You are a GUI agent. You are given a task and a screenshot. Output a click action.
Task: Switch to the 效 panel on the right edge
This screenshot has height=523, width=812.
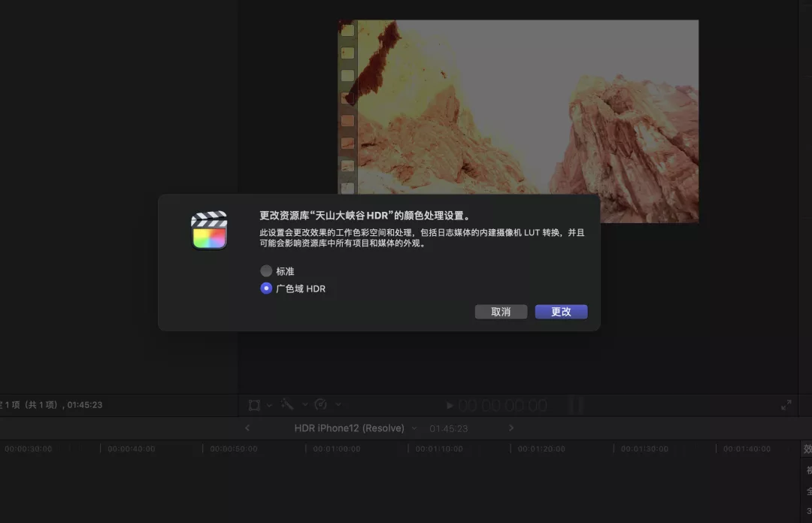[x=806, y=449]
